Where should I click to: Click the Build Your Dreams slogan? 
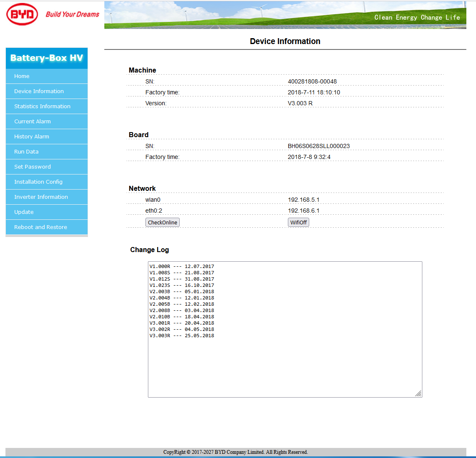pyautogui.click(x=72, y=14)
